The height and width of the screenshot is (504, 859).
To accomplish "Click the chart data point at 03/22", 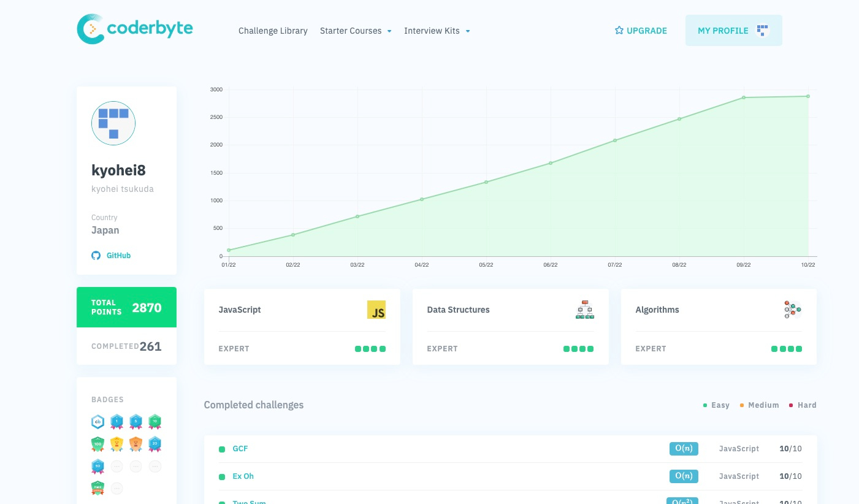I will point(357,216).
